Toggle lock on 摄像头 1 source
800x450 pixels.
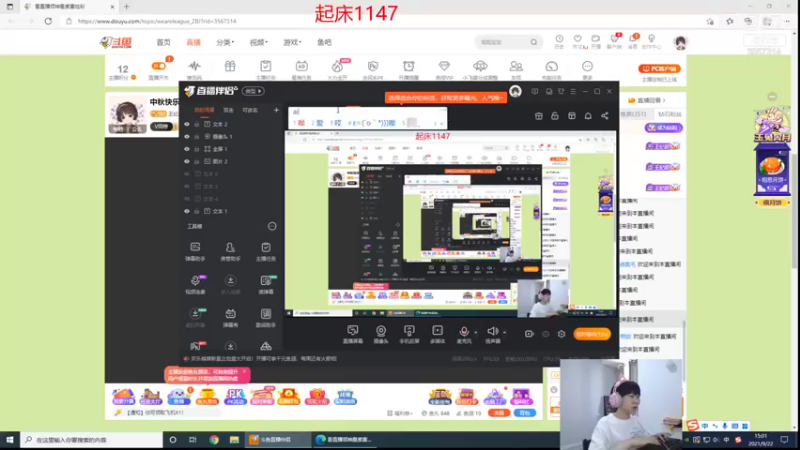(197, 137)
